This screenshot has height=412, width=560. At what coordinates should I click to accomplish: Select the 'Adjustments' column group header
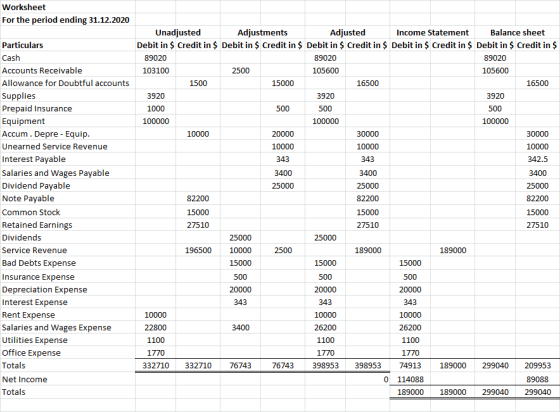[x=262, y=32]
